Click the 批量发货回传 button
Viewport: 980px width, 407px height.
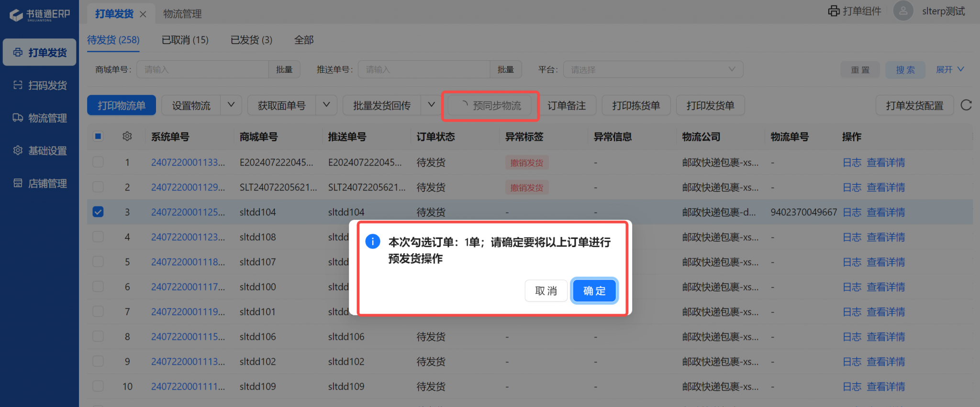[x=382, y=105]
